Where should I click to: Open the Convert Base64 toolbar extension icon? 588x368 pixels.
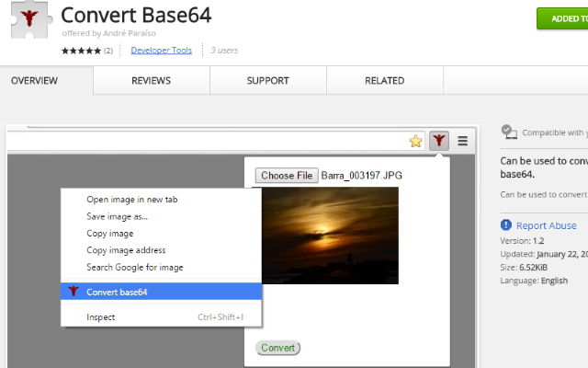pos(439,141)
